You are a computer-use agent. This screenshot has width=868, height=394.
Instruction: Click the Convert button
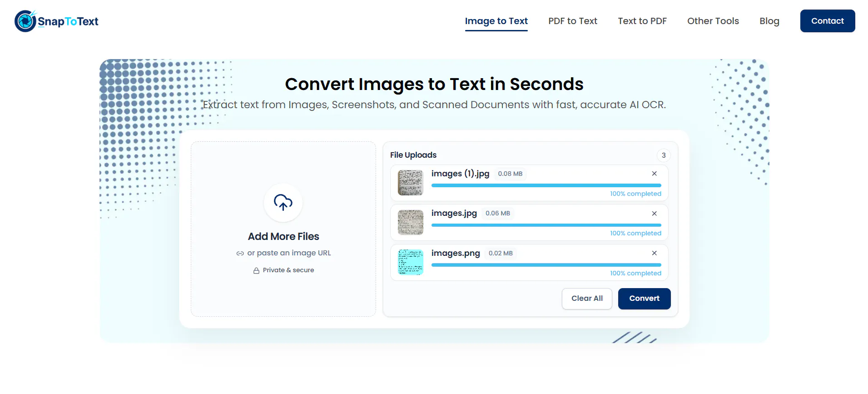click(644, 299)
